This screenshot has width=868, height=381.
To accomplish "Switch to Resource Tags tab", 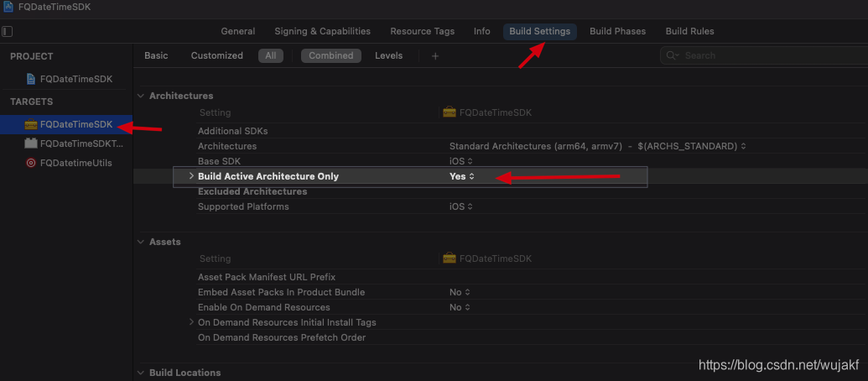I will coord(423,32).
